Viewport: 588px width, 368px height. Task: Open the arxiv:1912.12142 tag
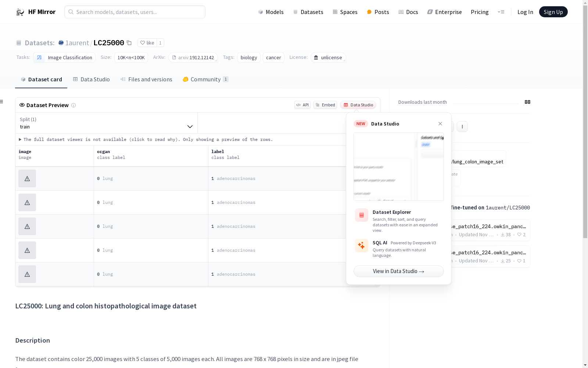[193, 57]
